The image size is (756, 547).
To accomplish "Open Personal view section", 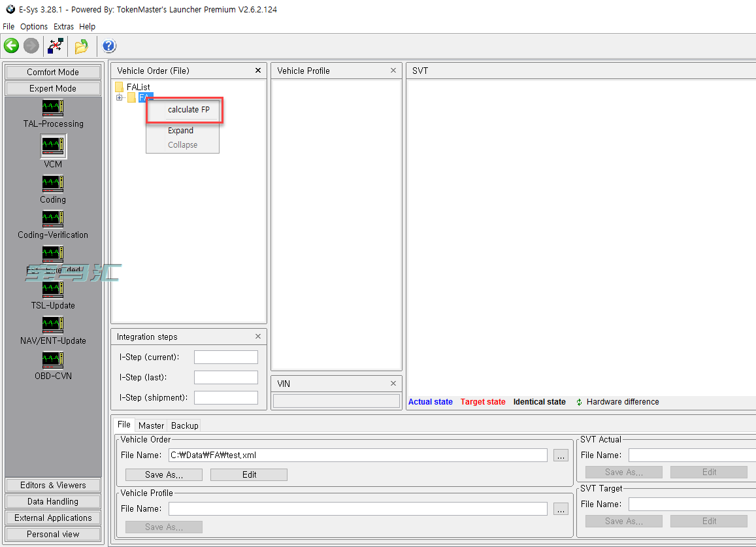I will tap(53, 535).
